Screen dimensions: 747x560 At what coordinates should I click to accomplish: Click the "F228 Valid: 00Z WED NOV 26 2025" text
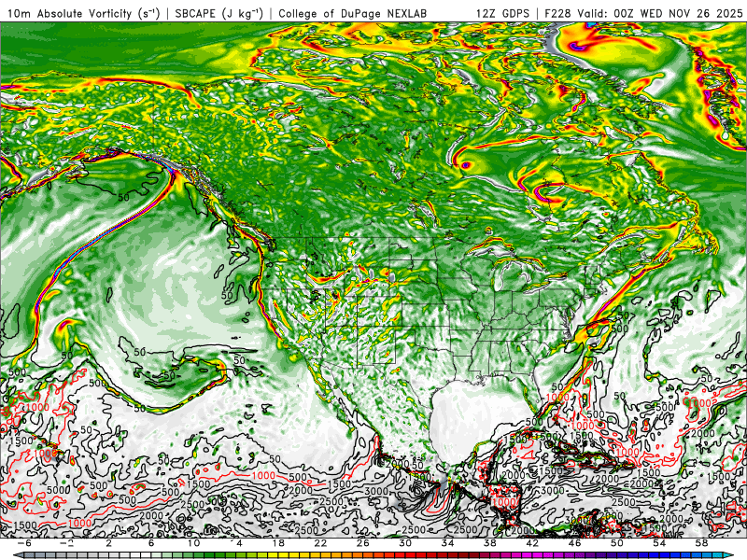pos(643,14)
